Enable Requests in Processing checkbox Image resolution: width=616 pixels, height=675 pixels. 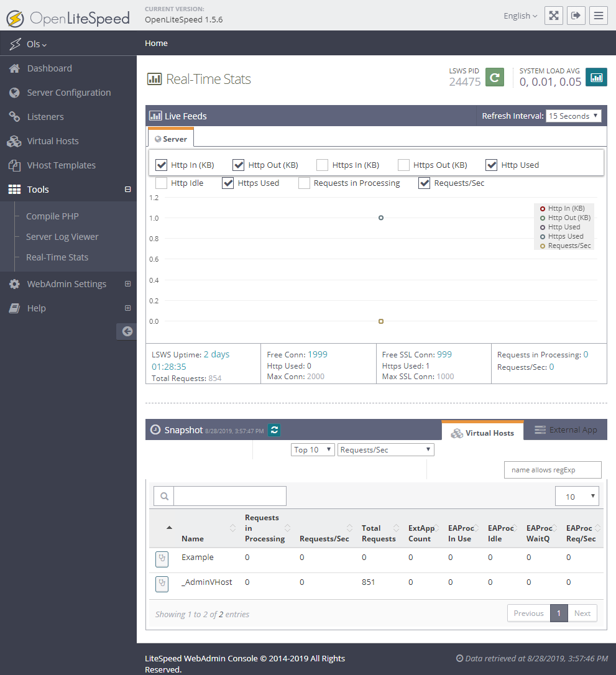[x=304, y=183]
